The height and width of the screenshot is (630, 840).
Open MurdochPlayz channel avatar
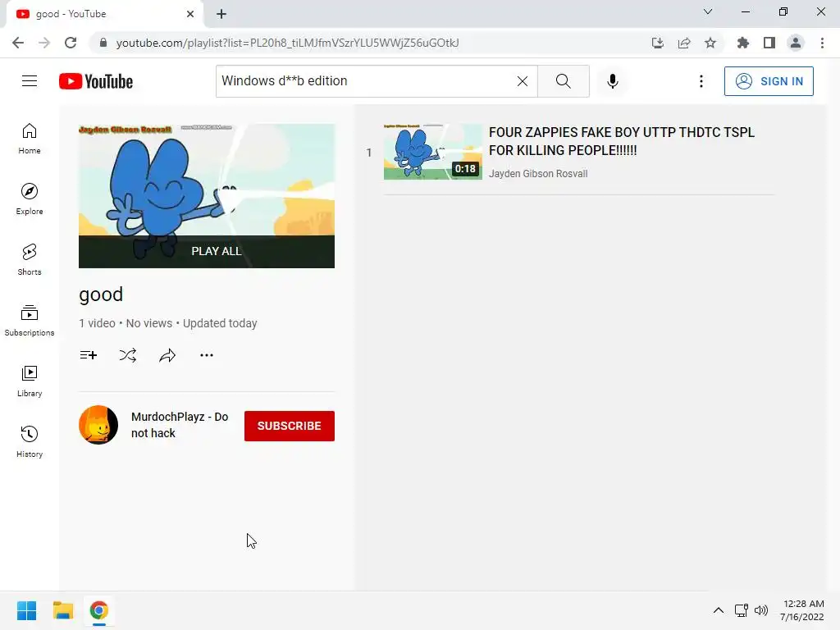pos(98,425)
